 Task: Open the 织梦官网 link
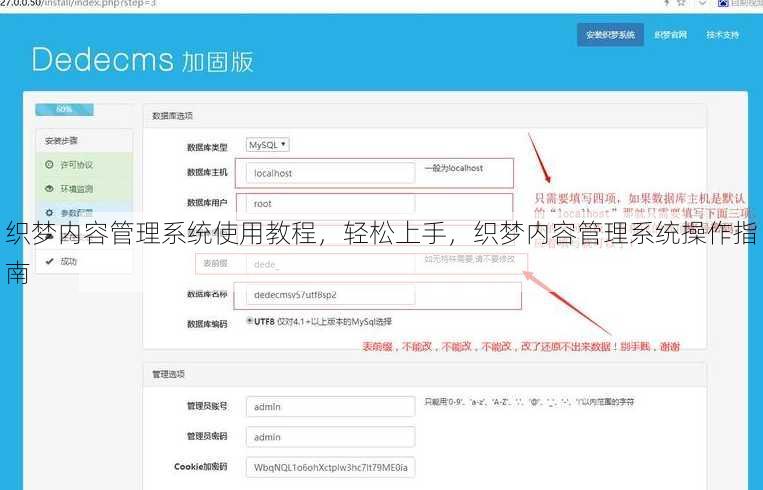tap(670, 35)
